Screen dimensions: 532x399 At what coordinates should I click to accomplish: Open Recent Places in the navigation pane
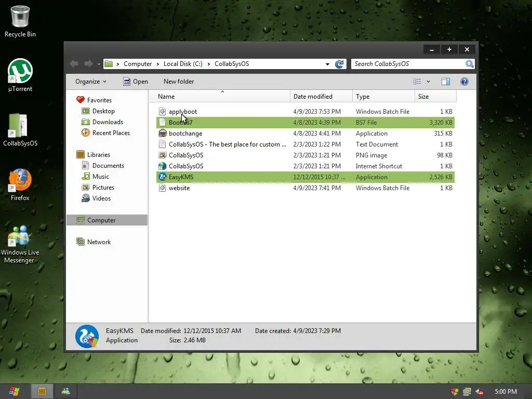click(111, 132)
